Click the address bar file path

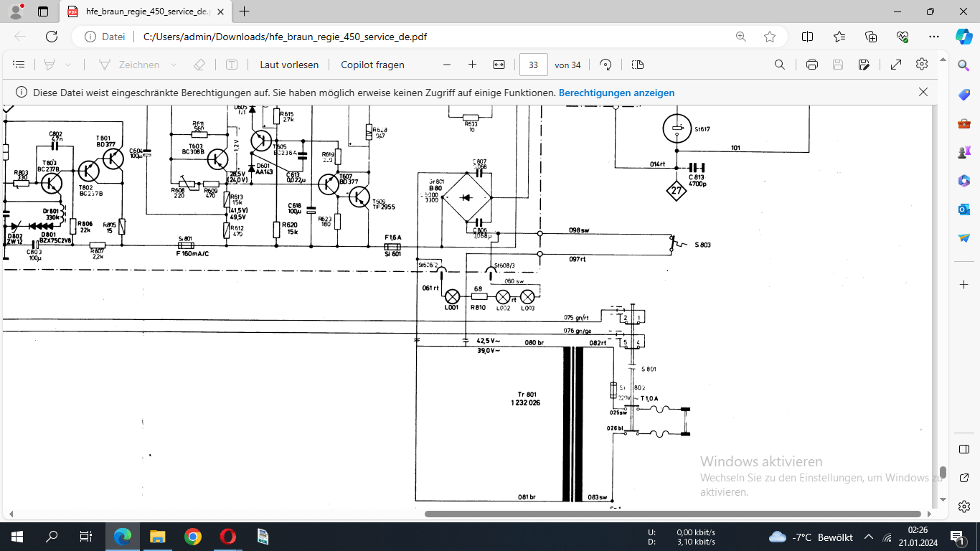click(285, 37)
